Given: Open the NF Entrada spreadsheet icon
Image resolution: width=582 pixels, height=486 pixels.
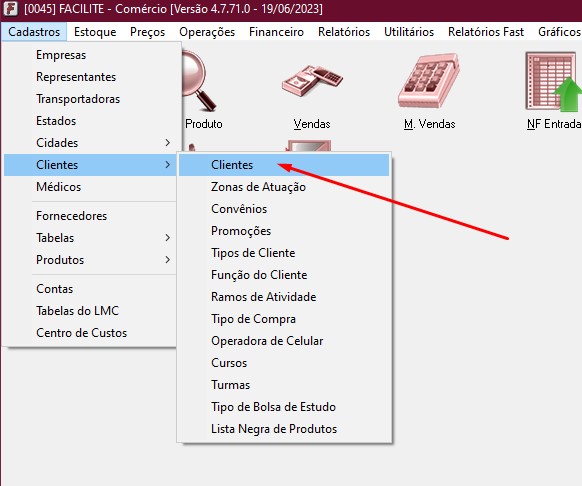Looking at the screenshot, I should [553, 81].
